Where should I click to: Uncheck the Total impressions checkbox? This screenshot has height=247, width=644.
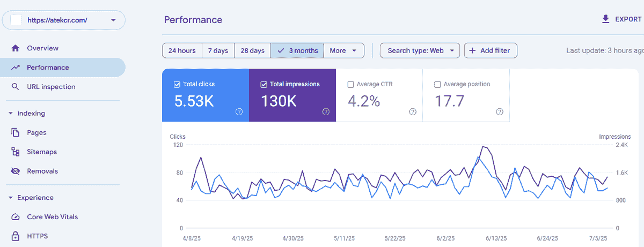[264, 84]
